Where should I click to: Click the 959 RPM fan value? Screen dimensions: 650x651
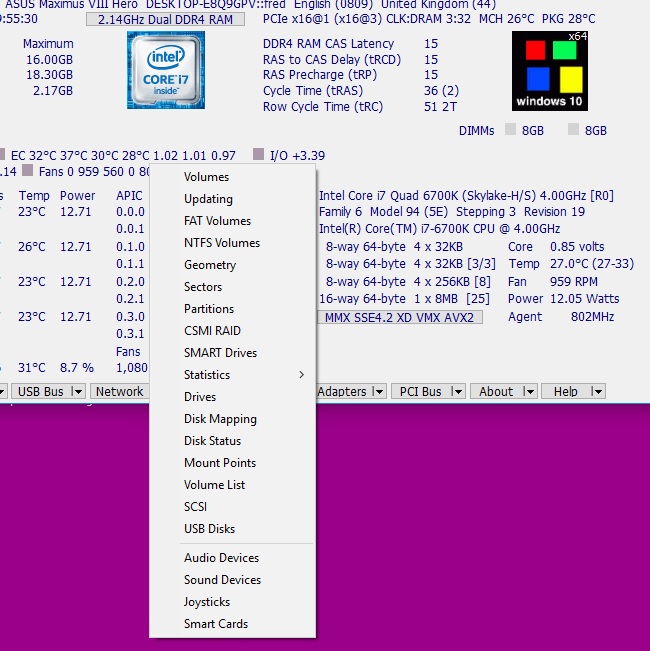tap(574, 282)
